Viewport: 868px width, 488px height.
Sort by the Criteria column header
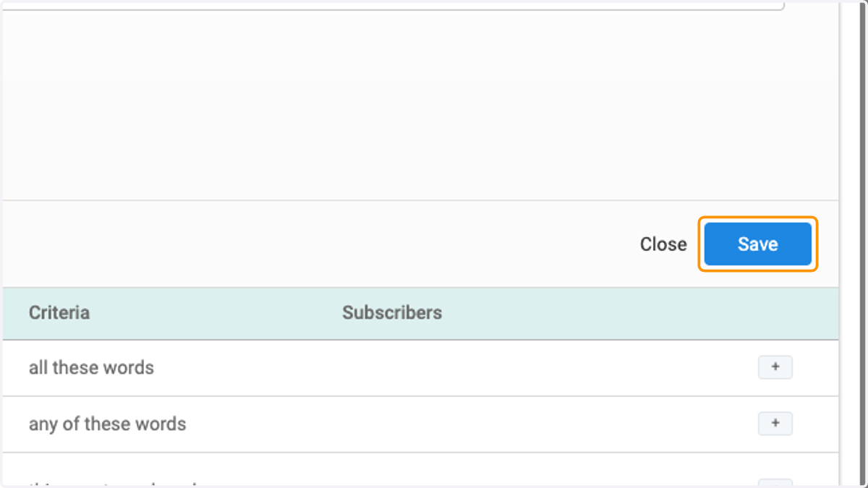click(59, 312)
